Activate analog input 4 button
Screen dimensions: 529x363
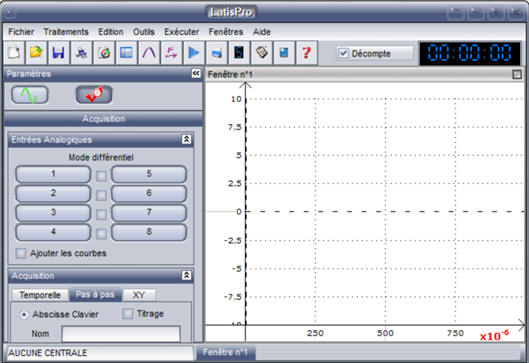click(53, 232)
